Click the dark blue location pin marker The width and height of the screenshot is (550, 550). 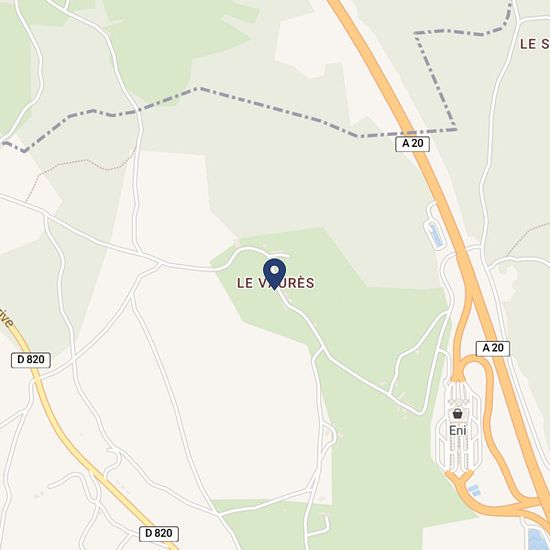(274, 274)
